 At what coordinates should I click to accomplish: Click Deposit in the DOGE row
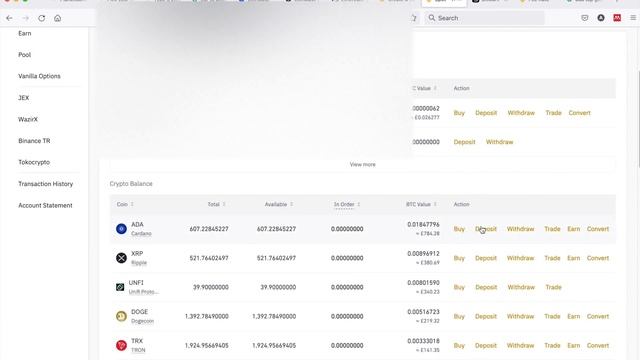(486, 316)
